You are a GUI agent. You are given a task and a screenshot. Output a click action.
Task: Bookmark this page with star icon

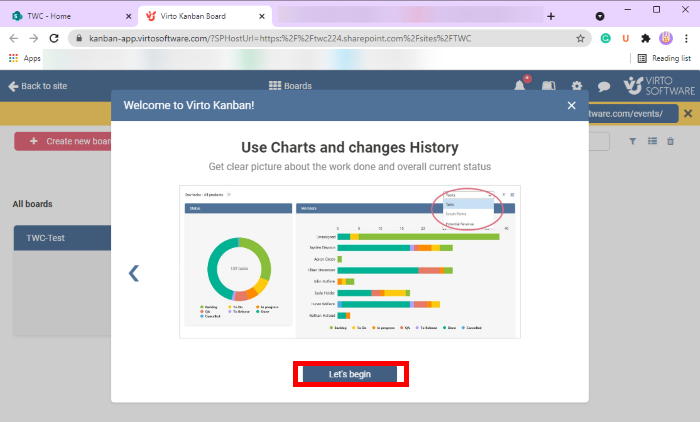(x=580, y=38)
